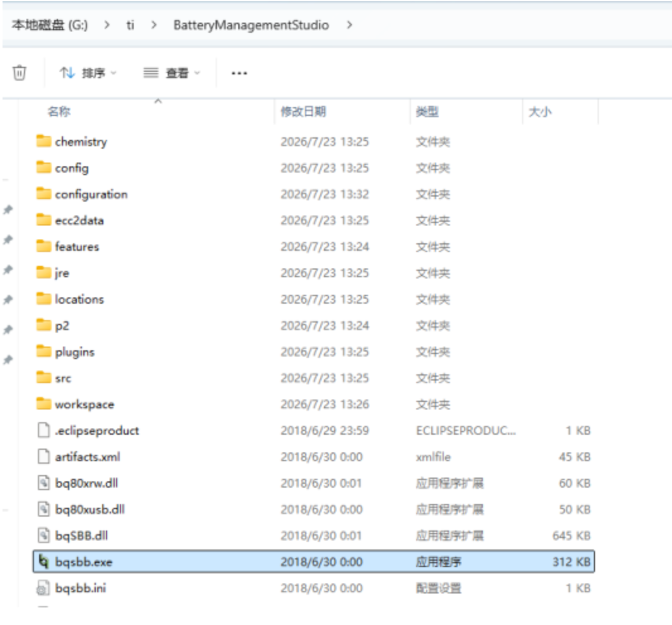Viewport: 672px width, 625px height.
Task: Select the ecc2data folder name
Action: coord(79,221)
